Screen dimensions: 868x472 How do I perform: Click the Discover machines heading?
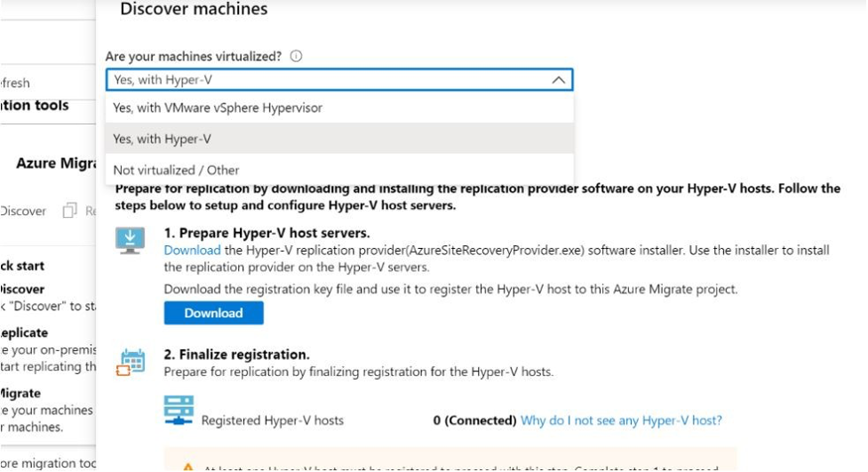194,9
